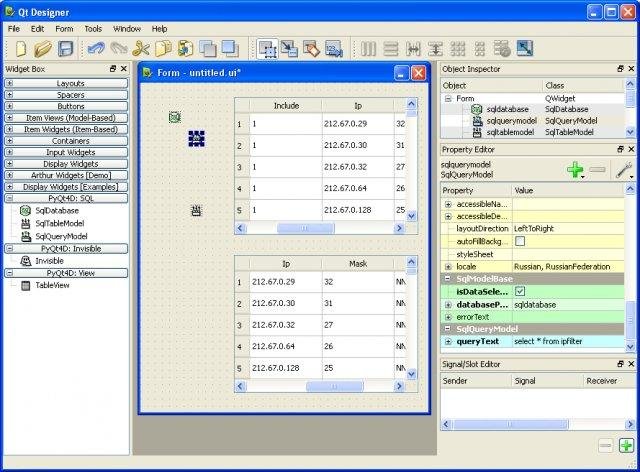The image size is (640, 472).
Task: Click green plus button in Signal/Slot Editor
Action: tap(626, 445)
